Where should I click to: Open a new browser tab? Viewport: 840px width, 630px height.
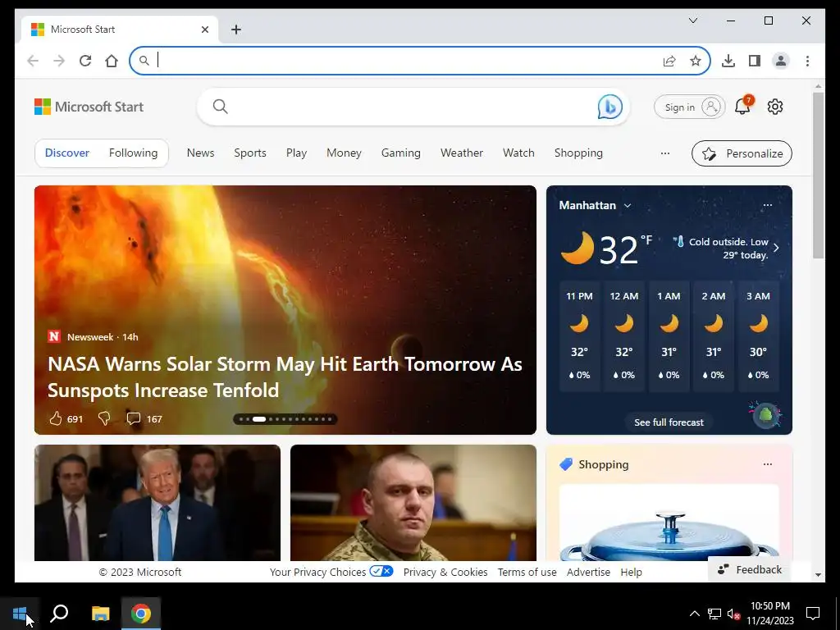tap(236, 30)
